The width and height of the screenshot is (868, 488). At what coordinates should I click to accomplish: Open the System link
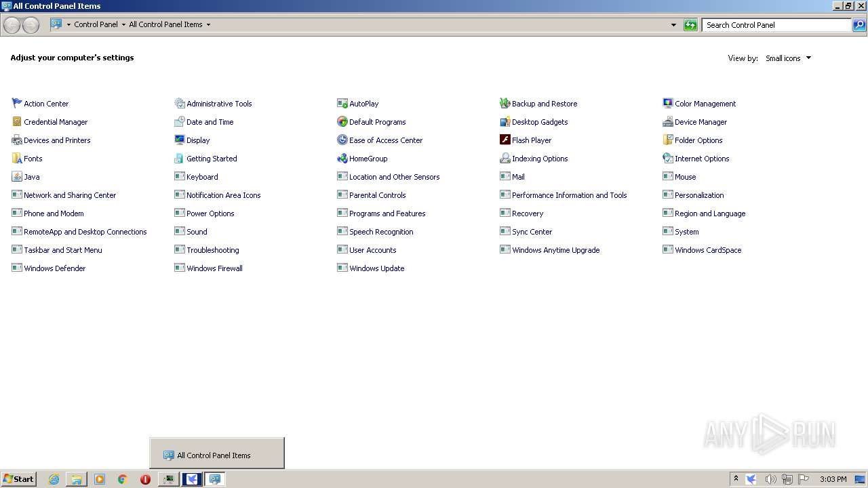pos(686,232)
